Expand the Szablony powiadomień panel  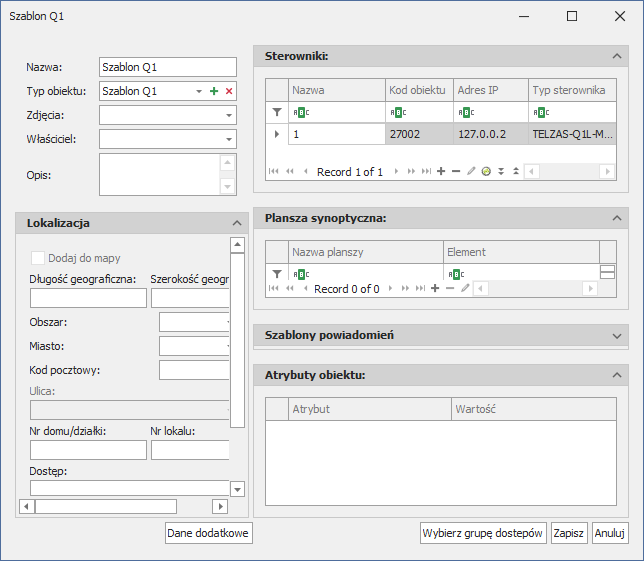(x=617, y=336)
